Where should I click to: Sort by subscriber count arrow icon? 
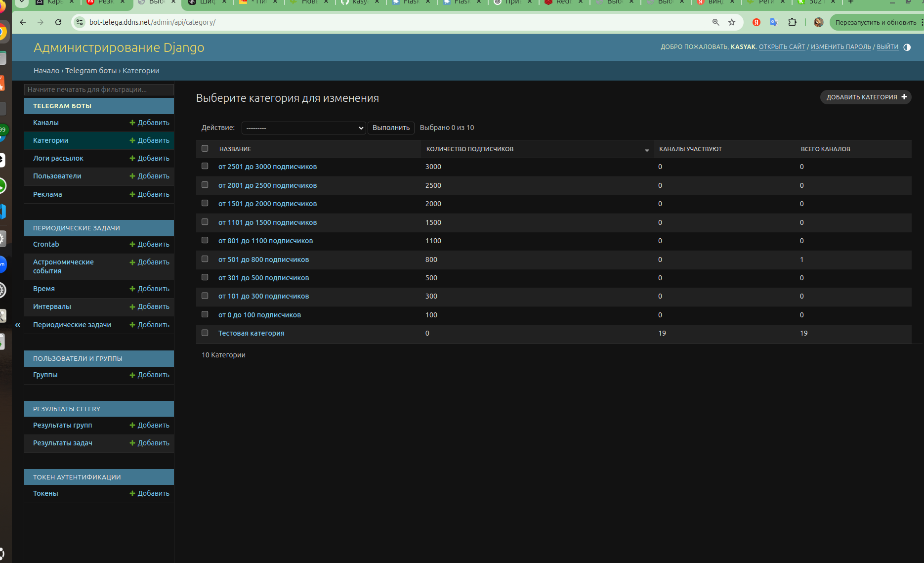click(647, 150)
